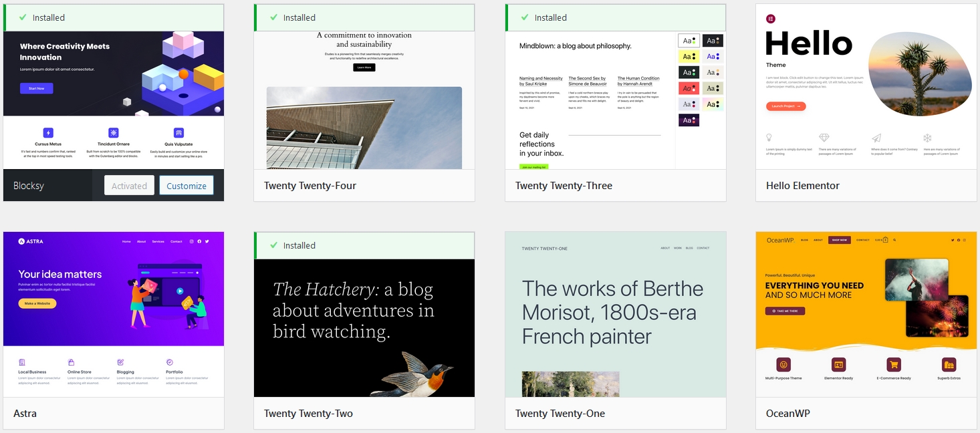This screenshot has width=980, height=433.
Task: Click the yellow Aa style swatch in Twenty Twenty-Three
Action: [689, 57]
